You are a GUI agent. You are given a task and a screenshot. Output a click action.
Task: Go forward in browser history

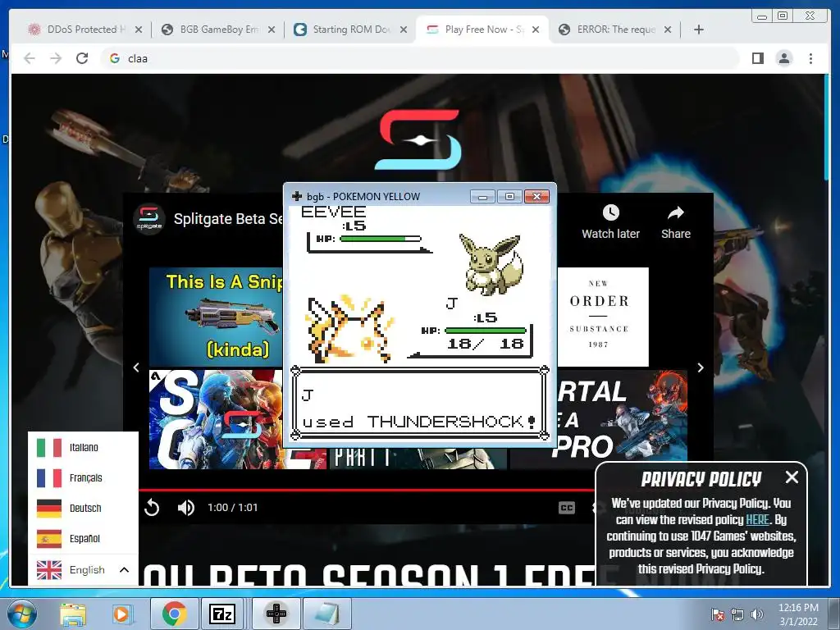[x=56, y=58]
